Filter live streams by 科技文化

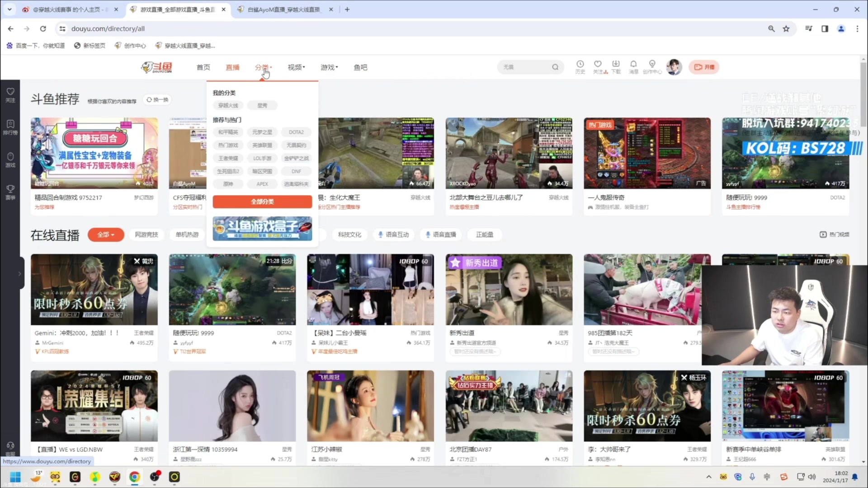[349, 235]
